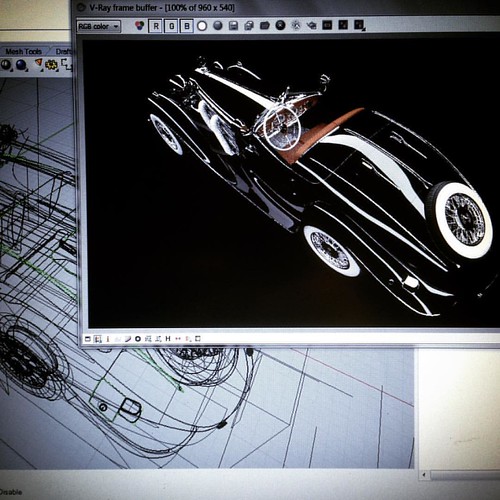
Task: Click the V-Ray frame buffer title bar
Action: point(287,8)
